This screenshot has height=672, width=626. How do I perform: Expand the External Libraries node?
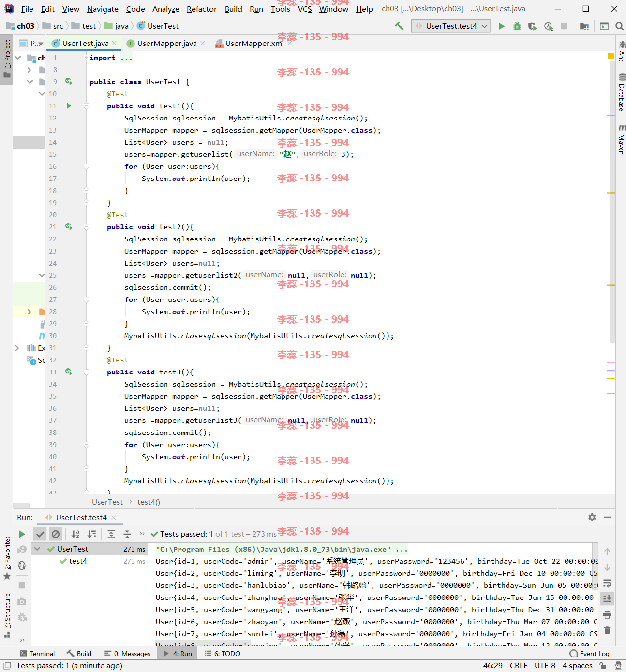pos(17,348)
